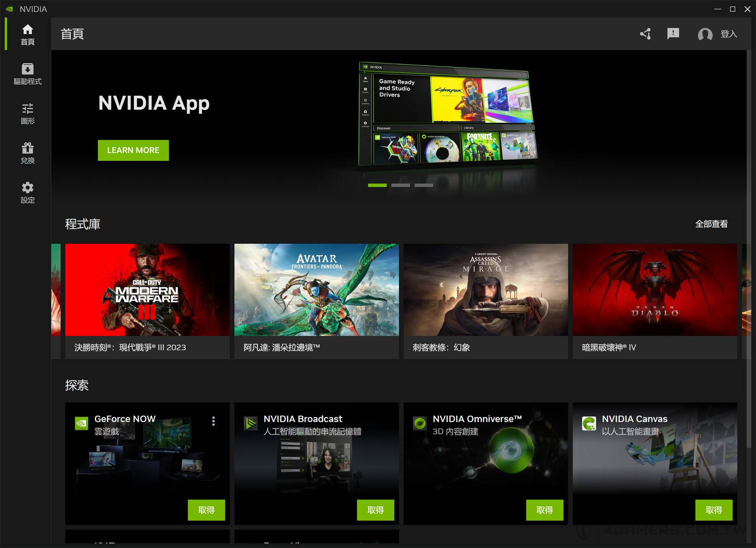Open Diablo IV game thumbnail
Viewport: 756px width, 548px height.
(655, 290)
